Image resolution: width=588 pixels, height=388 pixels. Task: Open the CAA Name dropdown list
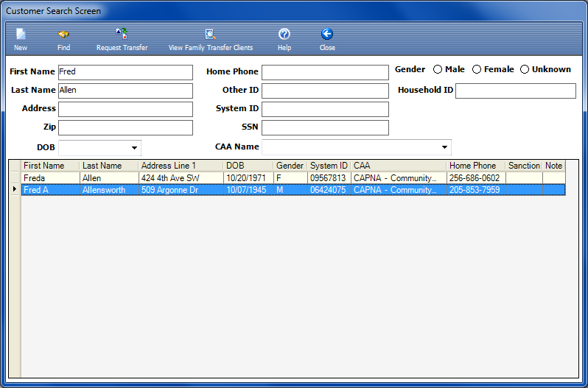(444, 147)
